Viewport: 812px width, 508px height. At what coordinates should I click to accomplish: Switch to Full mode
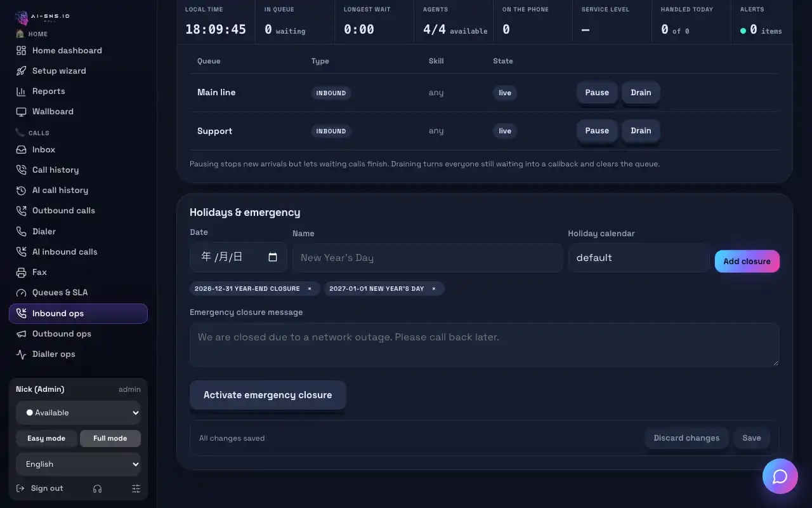pos(110,438)
